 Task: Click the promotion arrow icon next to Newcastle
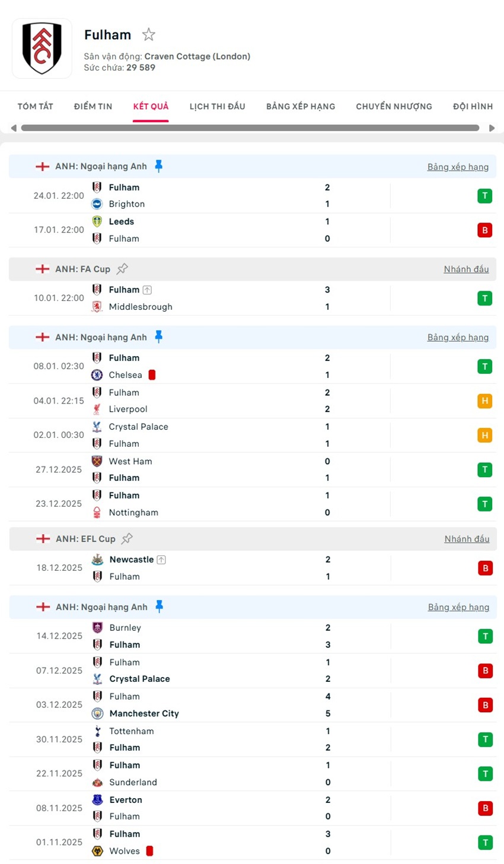click(x=162, y=559)
